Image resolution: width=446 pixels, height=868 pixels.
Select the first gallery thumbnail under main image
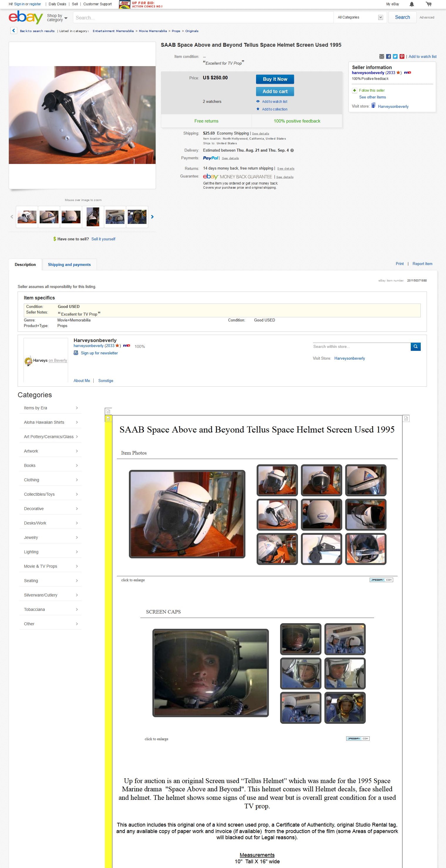coord(27,217)
